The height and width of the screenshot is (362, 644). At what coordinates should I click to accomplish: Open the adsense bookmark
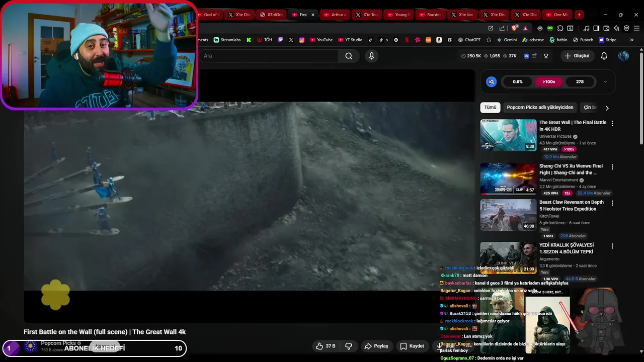tap(533, 40)
